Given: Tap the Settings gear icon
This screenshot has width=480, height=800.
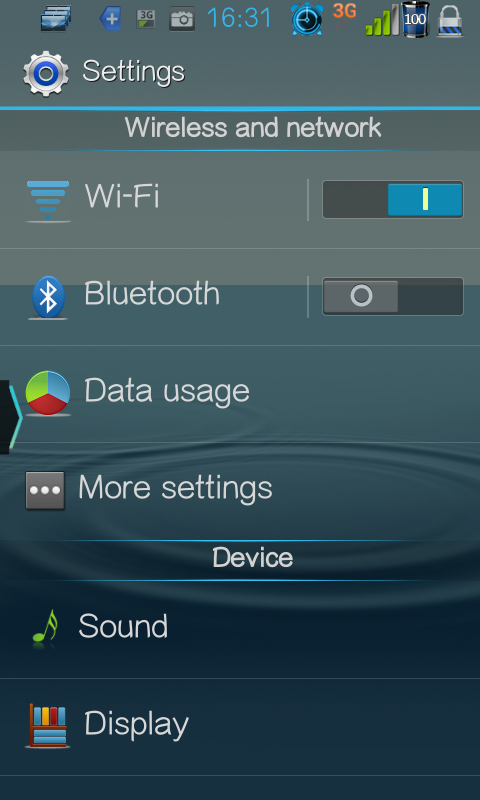Looking at the screenshot, I should [x=46, y=73].
